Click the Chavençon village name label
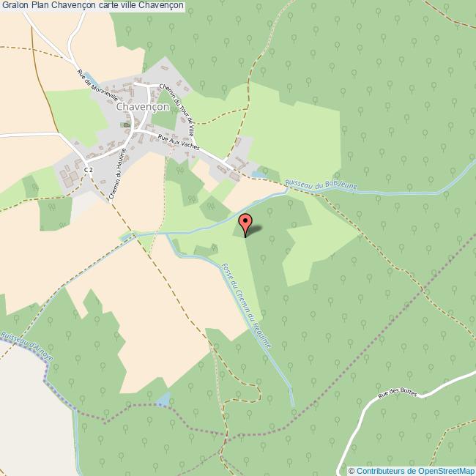The image size is (476, 476). [143, 107]
